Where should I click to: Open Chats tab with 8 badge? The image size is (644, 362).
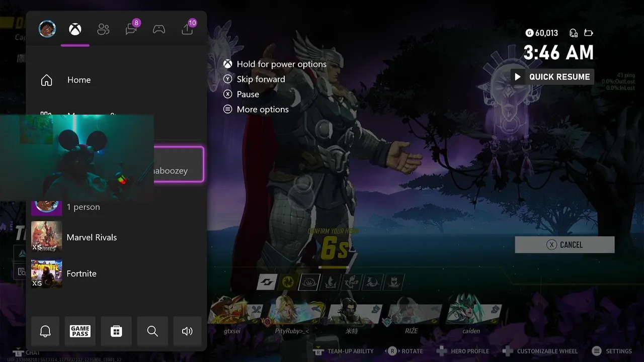pyautogui.click(x=132, y=28)
